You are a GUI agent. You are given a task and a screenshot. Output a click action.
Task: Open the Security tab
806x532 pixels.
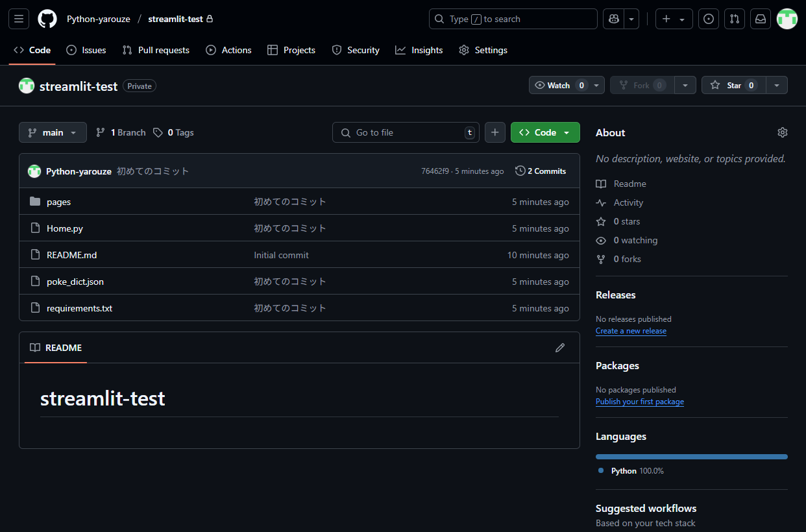[356, 50]
